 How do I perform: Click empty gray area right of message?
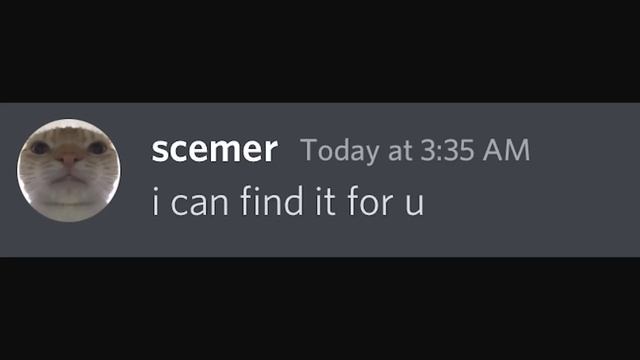click(531, 200)
